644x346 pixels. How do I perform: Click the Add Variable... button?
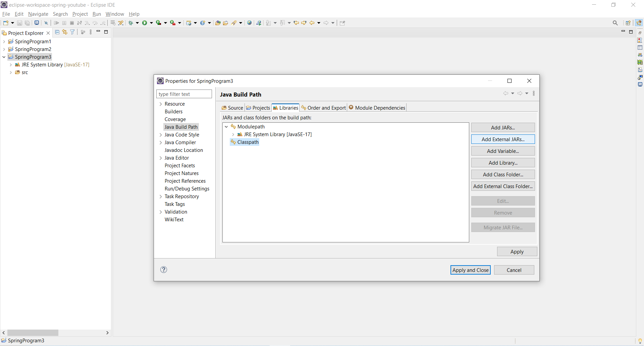tap(503, 151)
